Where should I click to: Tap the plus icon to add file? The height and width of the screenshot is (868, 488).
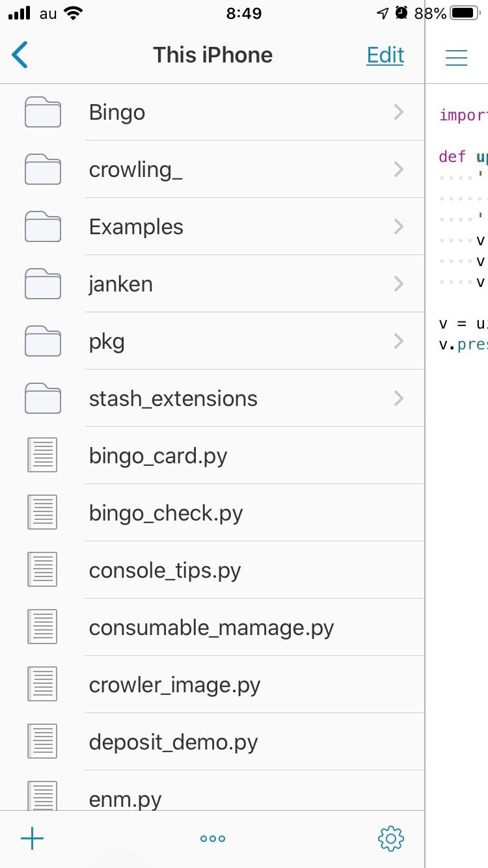[32, 838]
